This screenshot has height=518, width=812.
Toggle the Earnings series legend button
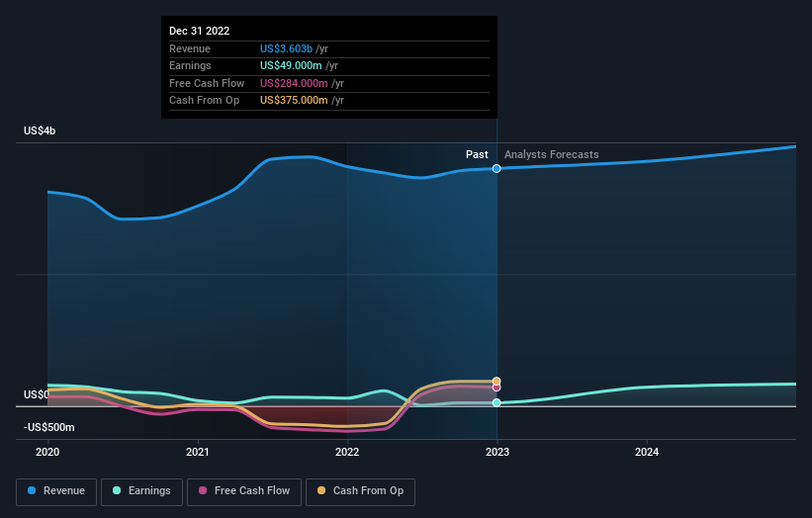141,491
